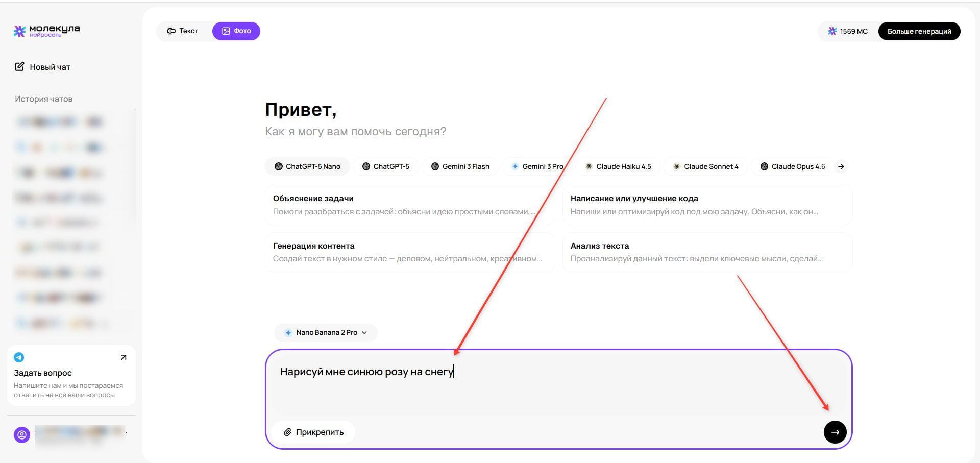Image resolution: width=980 pixels, height=463 pixels.
Task: Start a new chat
Action: pos(43,67)
